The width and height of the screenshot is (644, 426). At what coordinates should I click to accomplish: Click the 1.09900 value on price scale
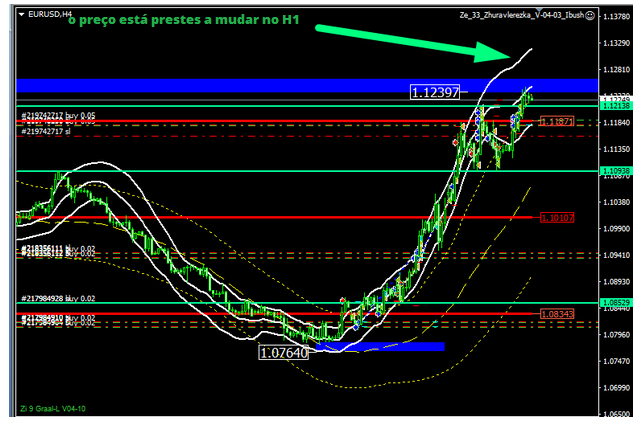pos(616,228)
